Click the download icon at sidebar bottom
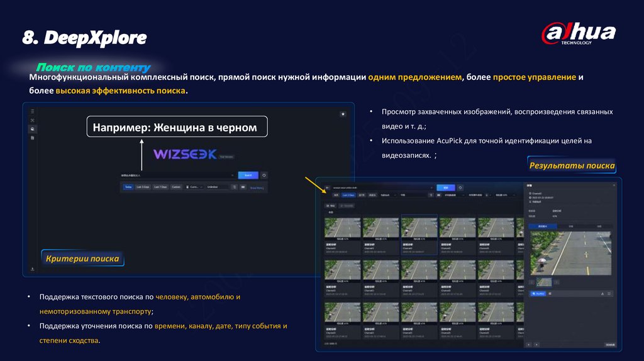 pyautogui.click(x=33, y=269)
